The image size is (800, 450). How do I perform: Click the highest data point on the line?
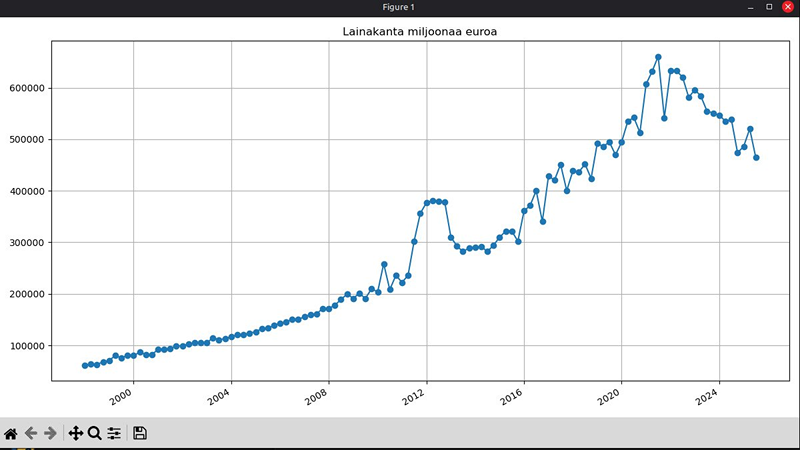pos(658,57)
